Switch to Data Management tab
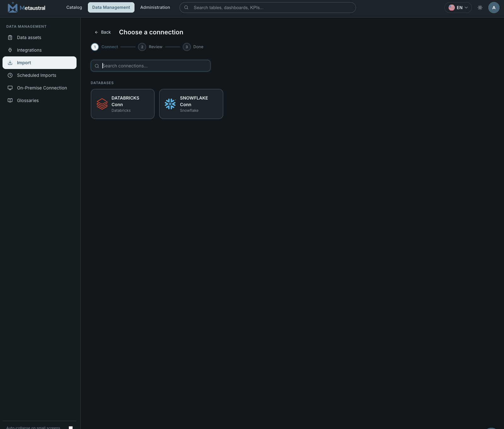 [111, 8]
